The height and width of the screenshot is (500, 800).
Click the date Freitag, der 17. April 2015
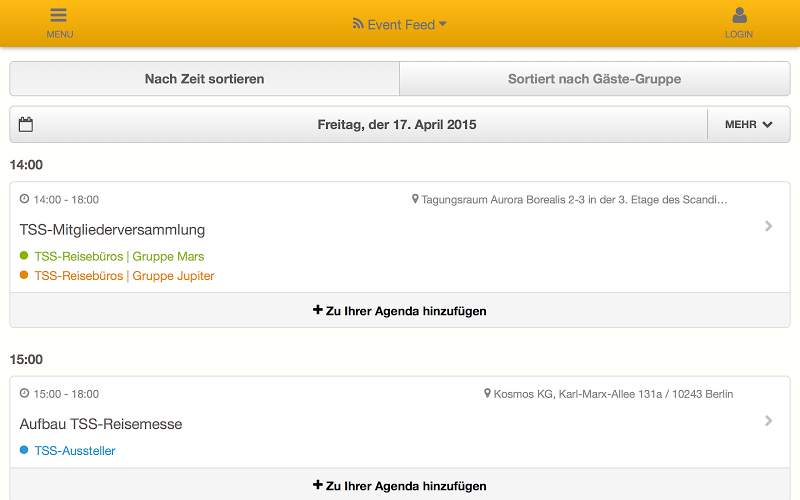tap(397, 124)
